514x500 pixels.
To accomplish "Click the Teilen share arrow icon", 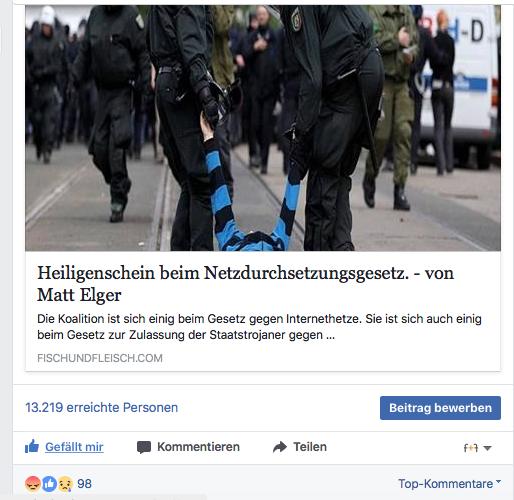I will coord(280,447).
